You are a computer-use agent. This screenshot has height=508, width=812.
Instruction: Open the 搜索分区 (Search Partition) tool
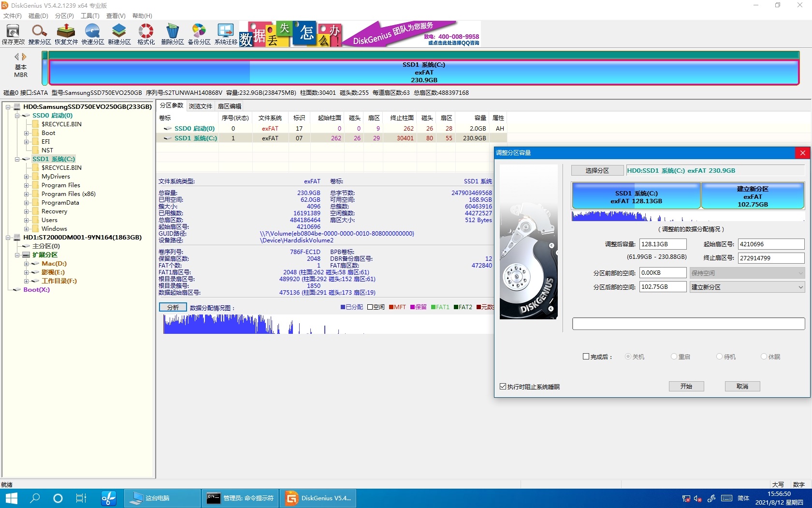40,34
